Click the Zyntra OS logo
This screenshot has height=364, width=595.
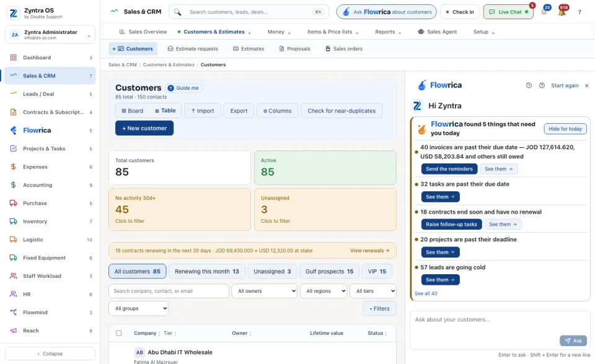point(13,13)
